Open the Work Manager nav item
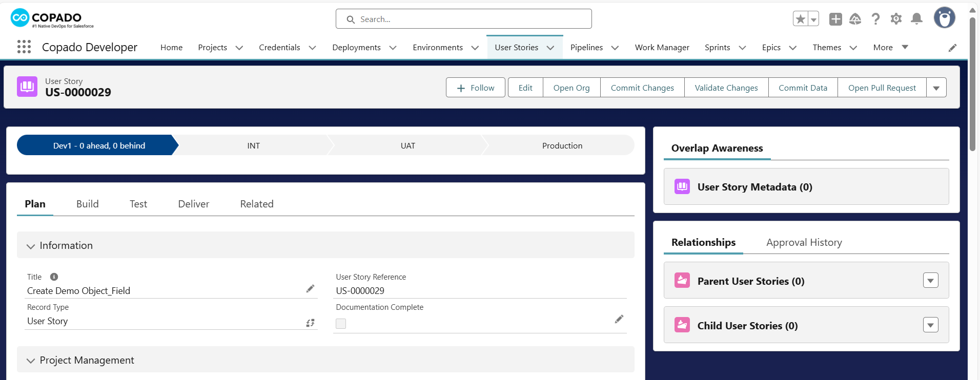The image size is (980, 380). [x=662, y=47]
